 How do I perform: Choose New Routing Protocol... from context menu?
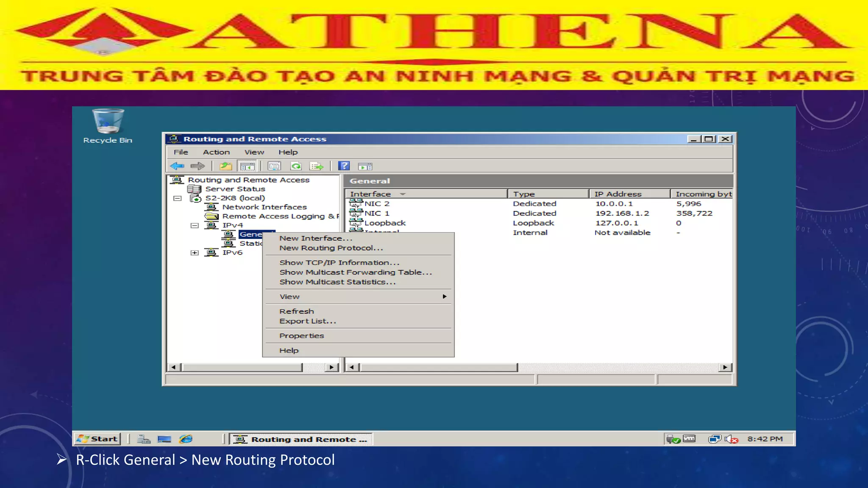point(358,248)
